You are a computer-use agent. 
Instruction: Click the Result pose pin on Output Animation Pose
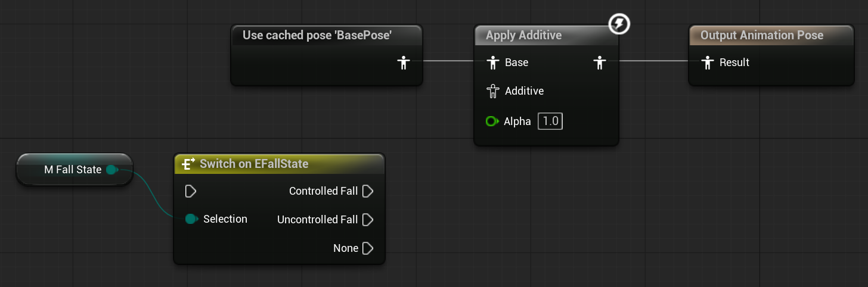click(x=707, y=63)
